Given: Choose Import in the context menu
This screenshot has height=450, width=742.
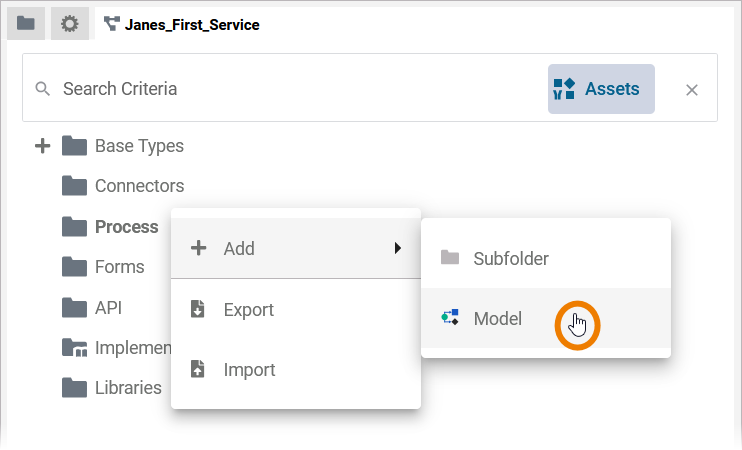Looking at the screenshot, I should click(249, 370).
